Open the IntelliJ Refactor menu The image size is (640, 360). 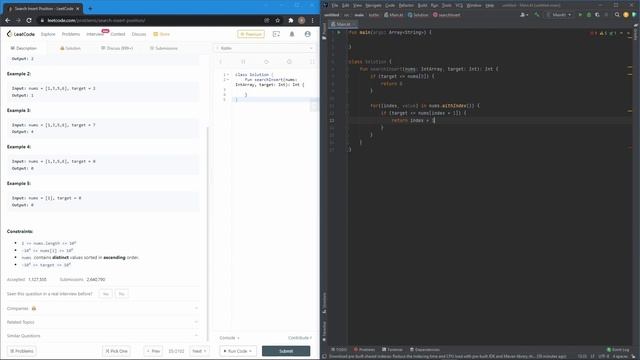click(x=406, y=5)
